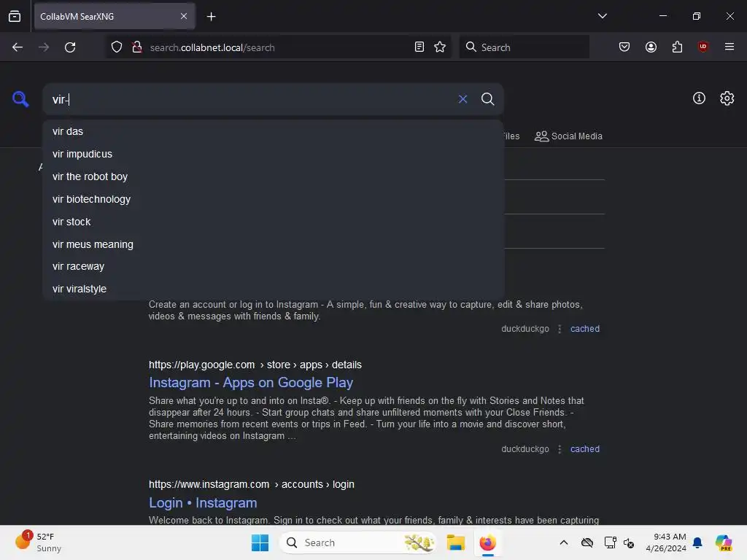
Task: Open a new browser tab
Action: pyautogui.click(x=211, y=17)
